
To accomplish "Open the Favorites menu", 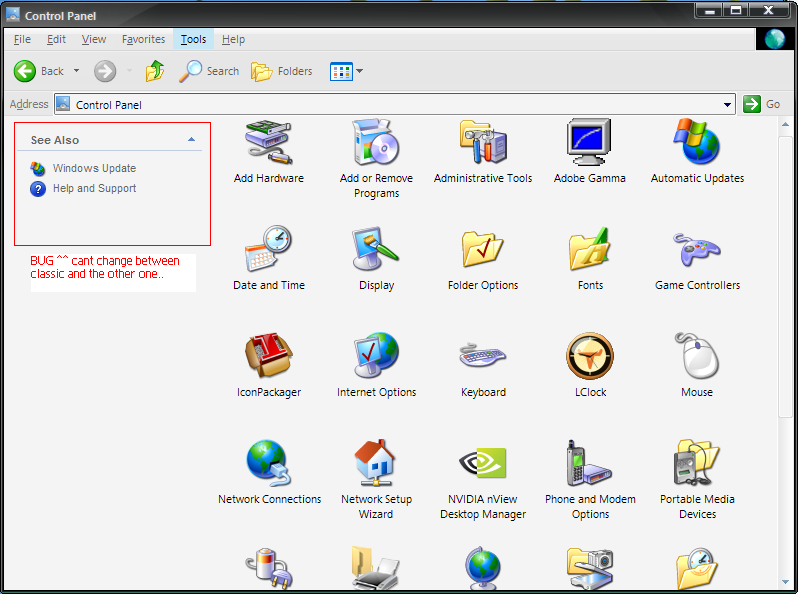I will click(x=143, y=39).
